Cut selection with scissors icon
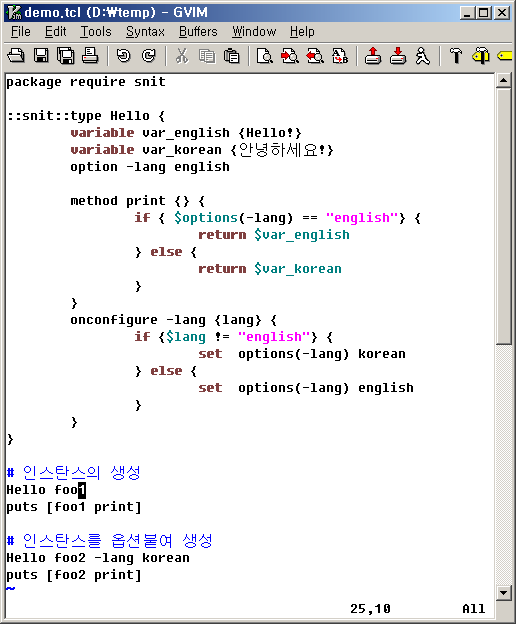Viewport: 516px width, 624px height. pos(182,56)
